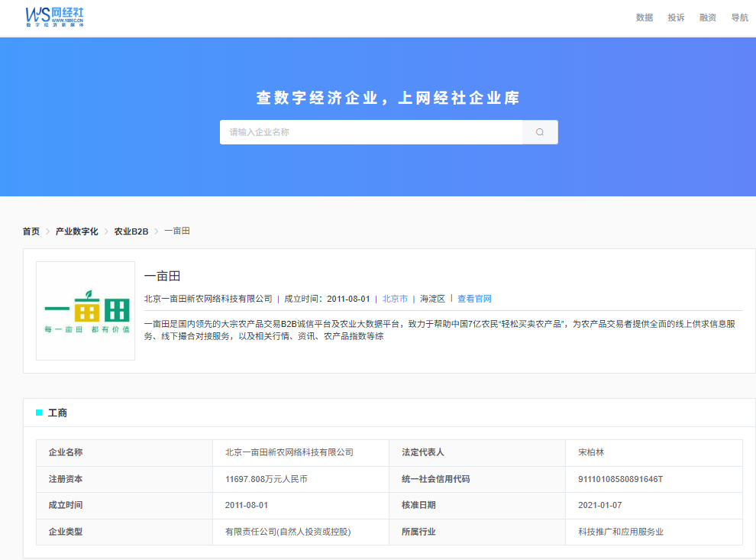Click the 所属行业 label cell
This screenshot has height=560, width=756.
coord(477,532)
